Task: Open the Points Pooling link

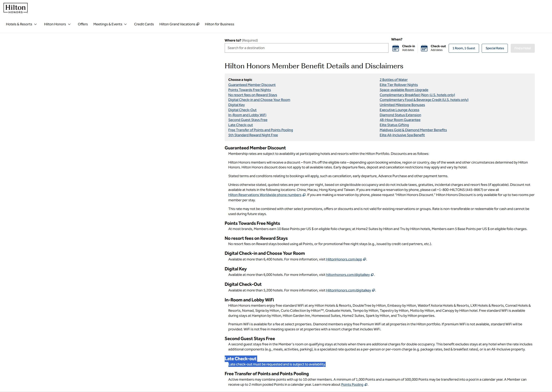Action: coord(352,385)
